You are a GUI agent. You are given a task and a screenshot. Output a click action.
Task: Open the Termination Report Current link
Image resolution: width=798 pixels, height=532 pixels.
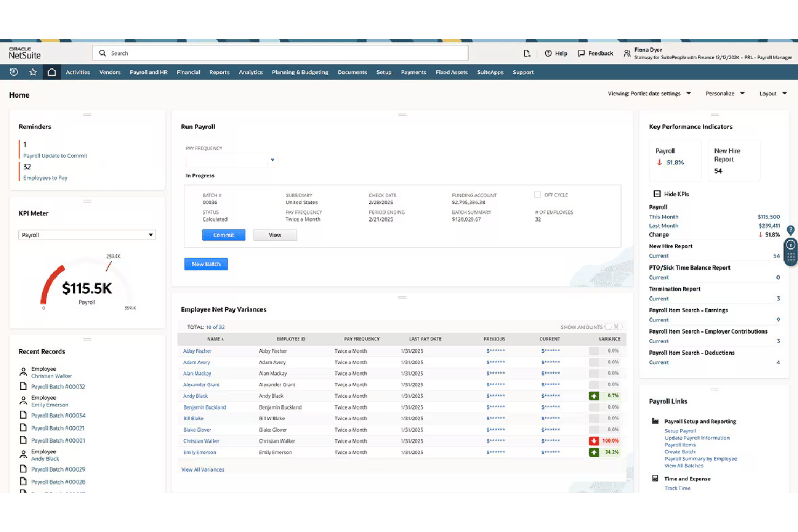coord(658,299)
